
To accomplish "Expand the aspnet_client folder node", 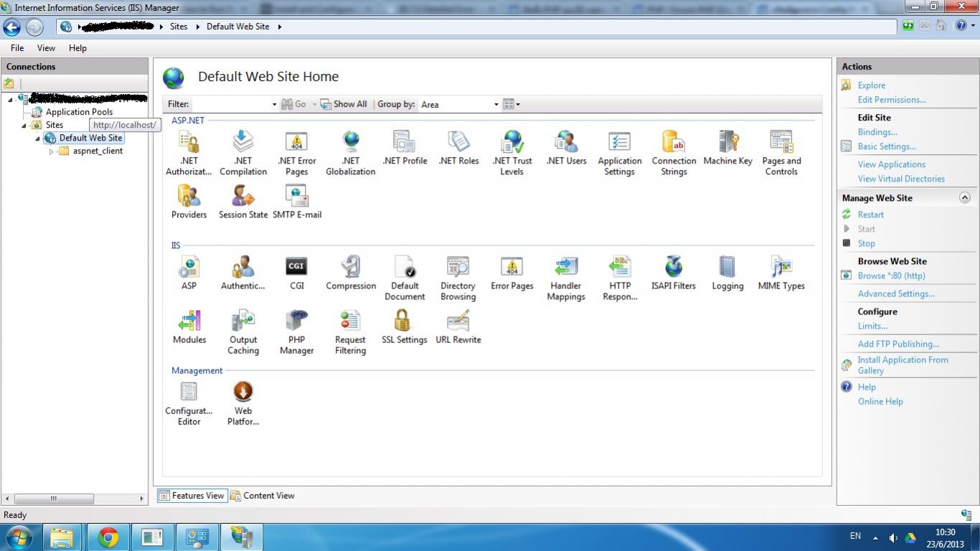I will pyautogui.click(x=52, y=151).
